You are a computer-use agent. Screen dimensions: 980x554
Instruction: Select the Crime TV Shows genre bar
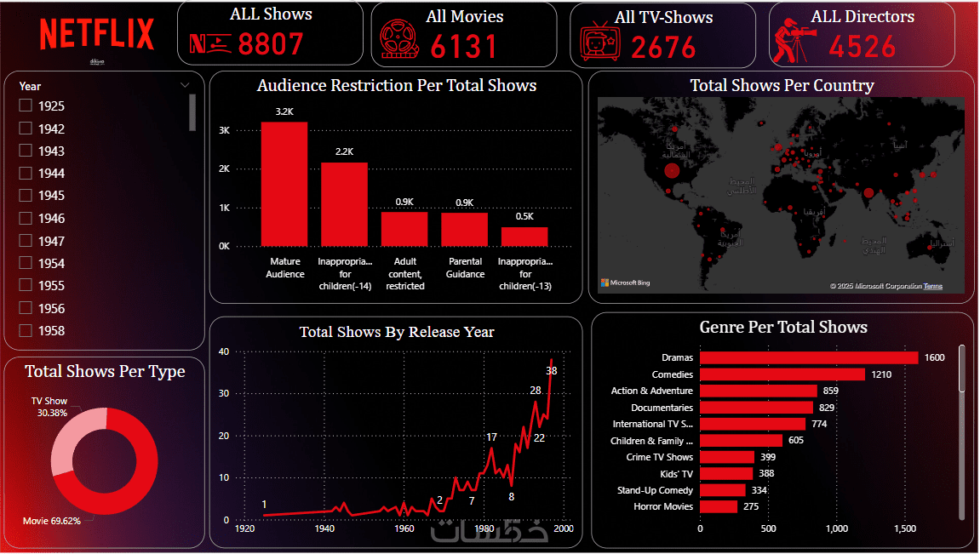727,457
